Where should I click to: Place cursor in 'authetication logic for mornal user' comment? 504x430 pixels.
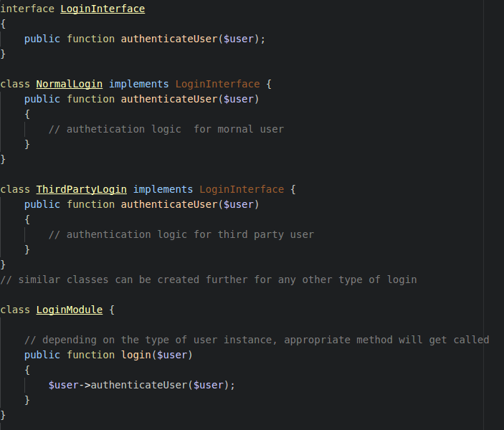166,129
